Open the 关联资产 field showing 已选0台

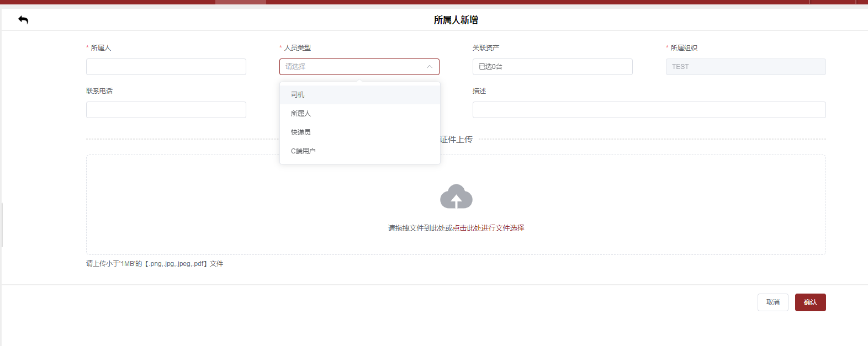(x=552, y=67)
